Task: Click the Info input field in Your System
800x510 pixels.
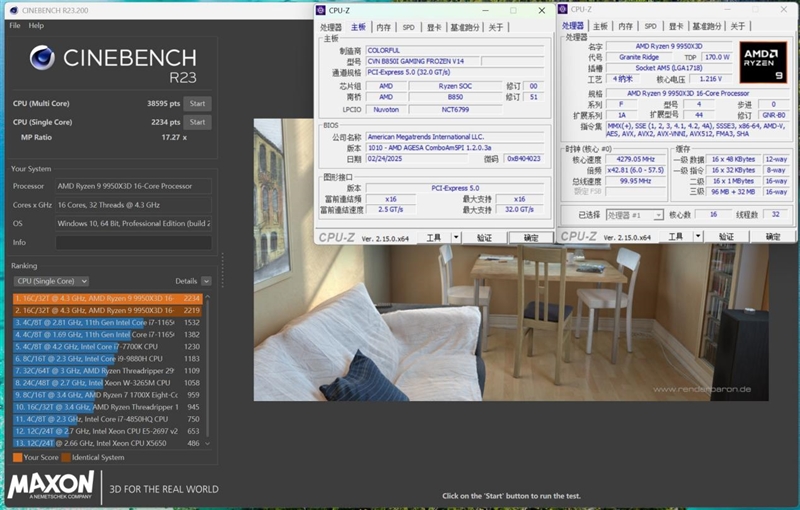Action: point(134,243)
